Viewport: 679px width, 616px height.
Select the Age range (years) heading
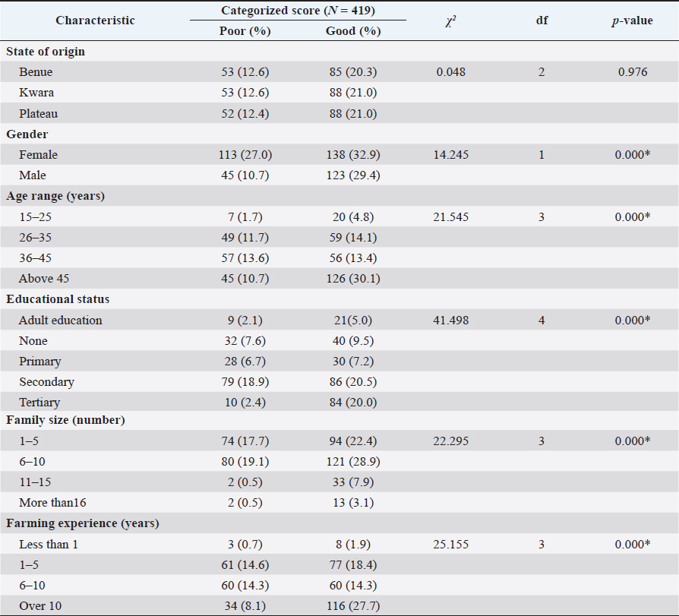click(55, 196)
